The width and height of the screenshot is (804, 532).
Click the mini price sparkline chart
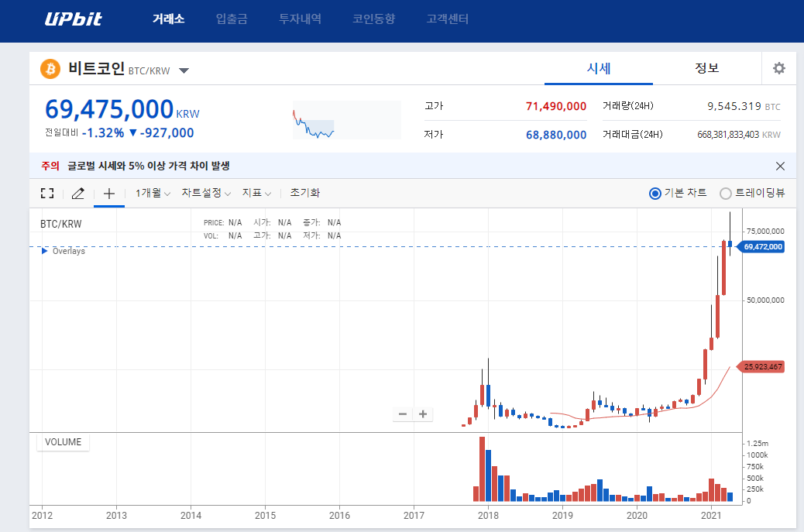(347, 120)
